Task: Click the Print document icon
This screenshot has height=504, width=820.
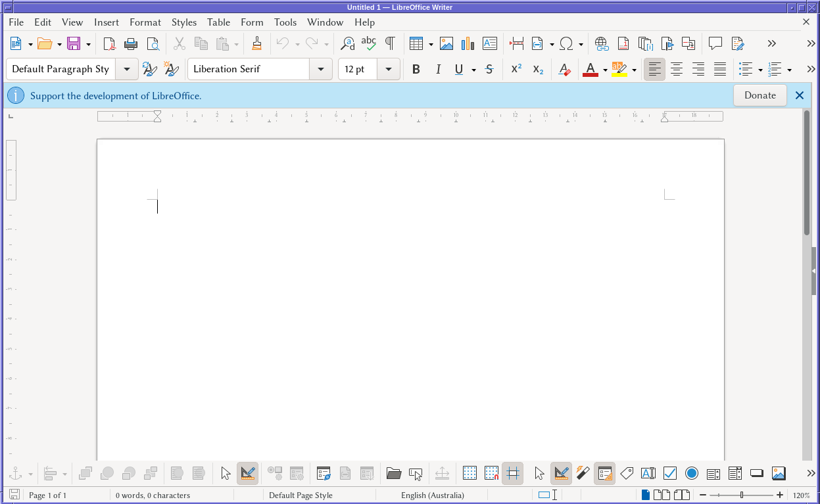Action: pos(131,44)
